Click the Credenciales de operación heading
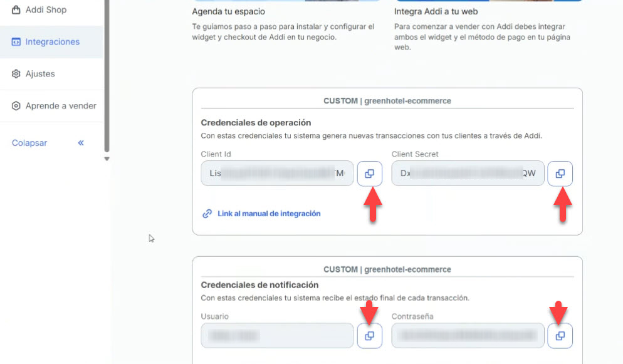 [256, 123]
